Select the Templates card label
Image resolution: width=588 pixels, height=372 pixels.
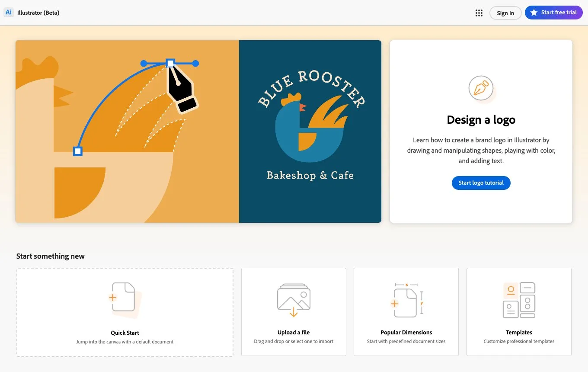(519, 332)
